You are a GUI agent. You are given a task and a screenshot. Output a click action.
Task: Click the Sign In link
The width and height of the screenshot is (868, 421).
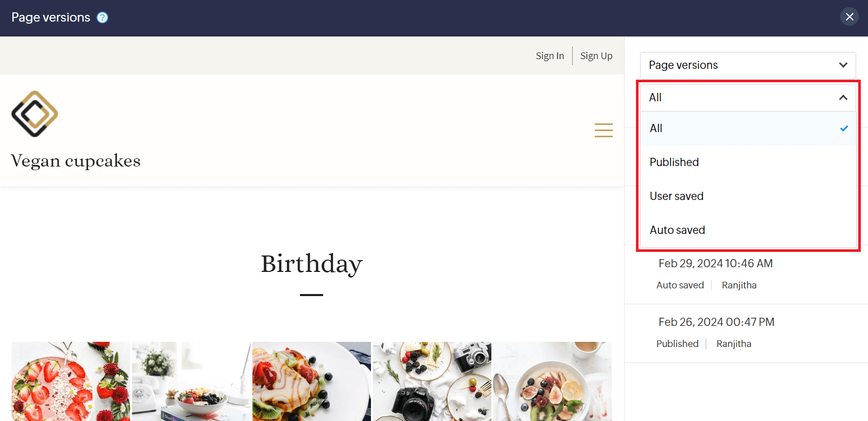pyautogui.click(x=550, y=56)
